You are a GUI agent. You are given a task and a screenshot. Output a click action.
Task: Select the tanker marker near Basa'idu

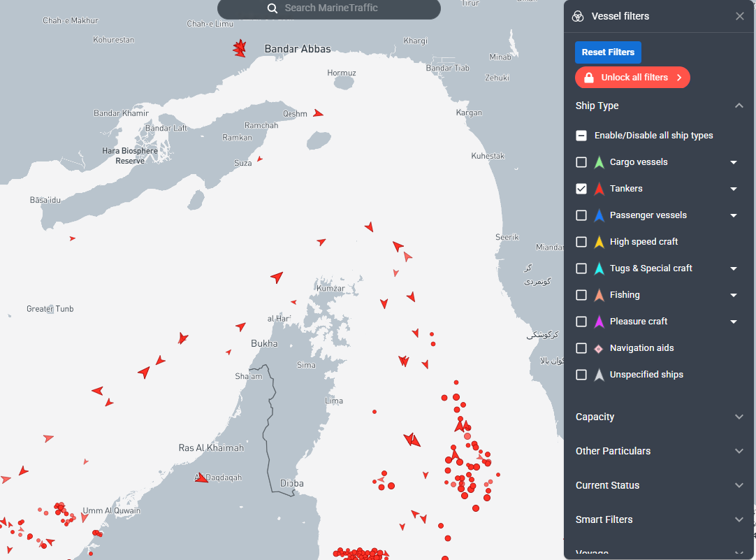pos(73,238)
